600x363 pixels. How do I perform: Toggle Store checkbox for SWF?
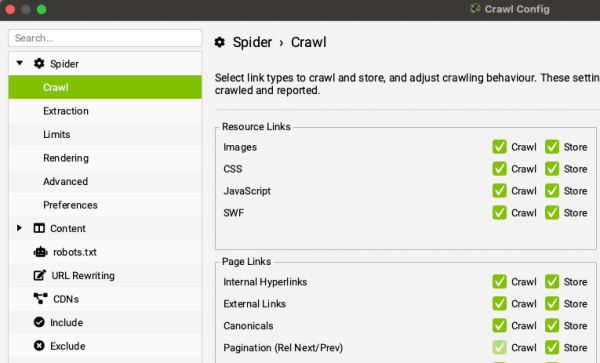coord(552,213)
